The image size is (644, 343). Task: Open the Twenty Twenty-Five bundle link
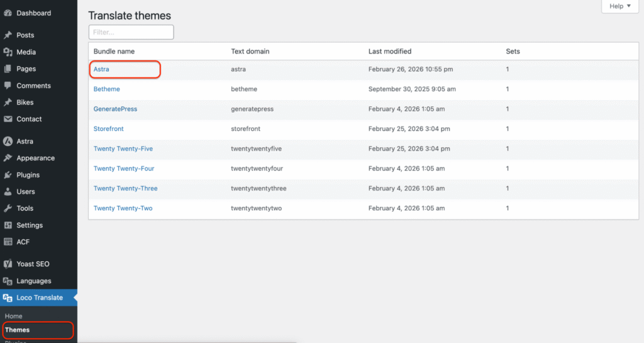click(123, 149)
